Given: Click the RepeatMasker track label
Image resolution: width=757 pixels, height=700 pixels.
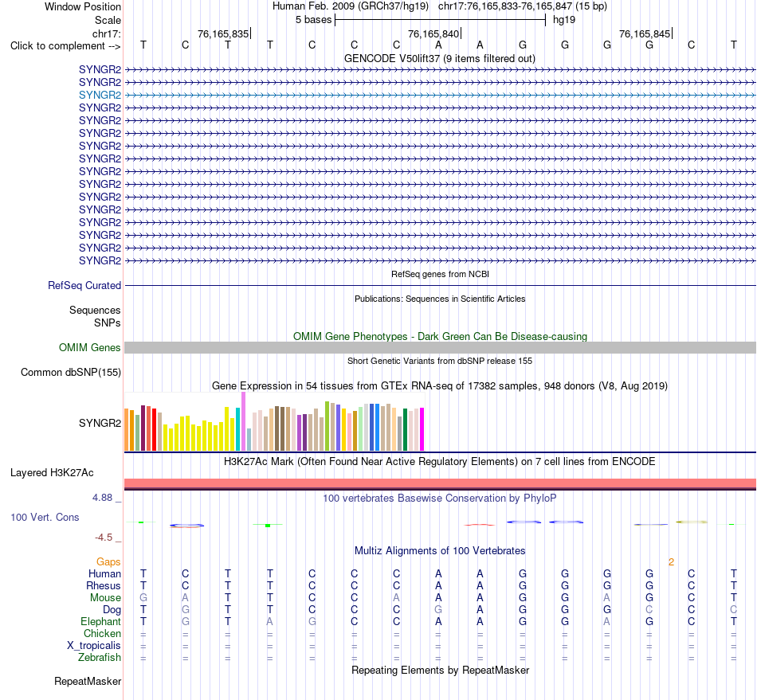Looking at the screenshot, I should pos(88,681).
